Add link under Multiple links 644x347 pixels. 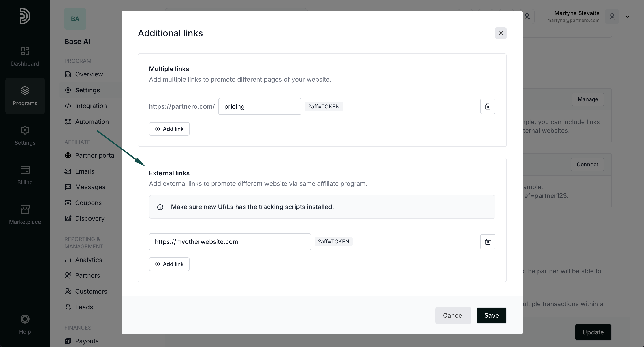pyautogui.click(x=169, y=129)
